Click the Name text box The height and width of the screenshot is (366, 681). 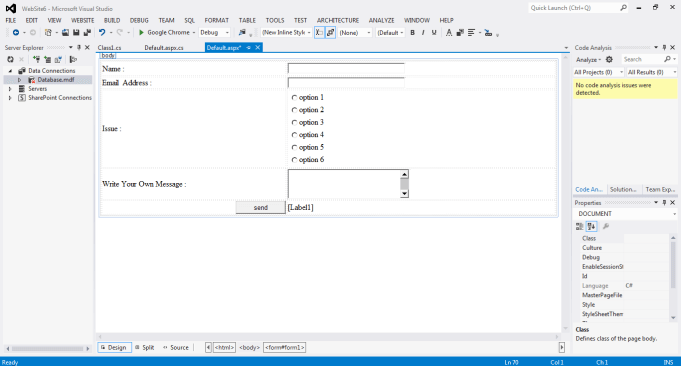(x=346, y=69)
